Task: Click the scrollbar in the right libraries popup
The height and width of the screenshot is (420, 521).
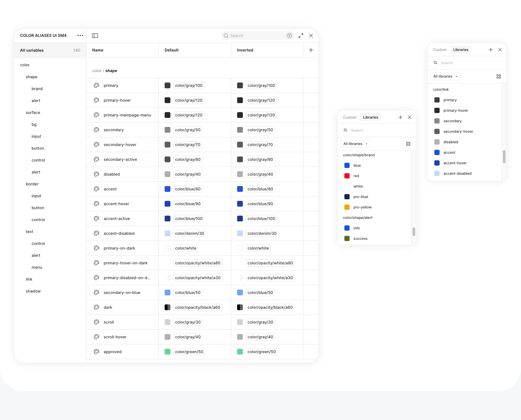Action: click(504, 157)
